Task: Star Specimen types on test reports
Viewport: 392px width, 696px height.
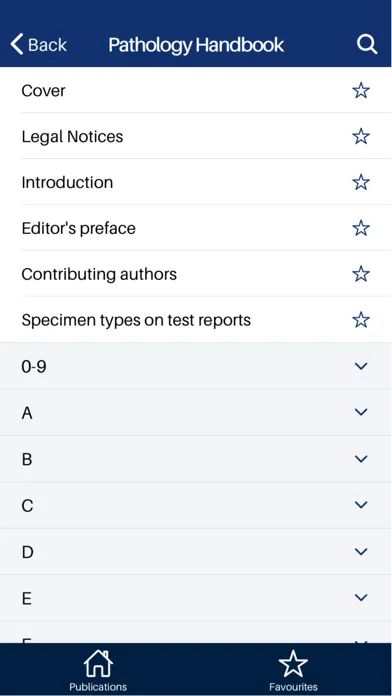Action: pyautogui.click(x=361, y=320)
